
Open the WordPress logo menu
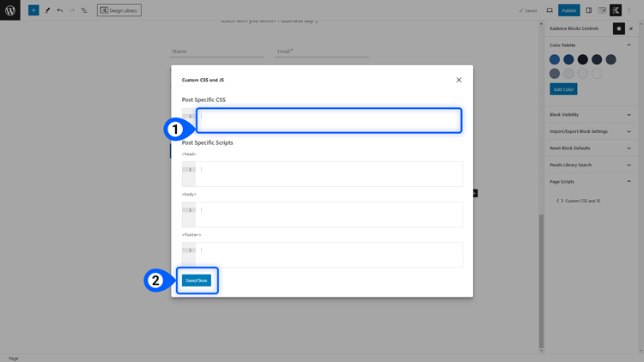tap(9, 10)
